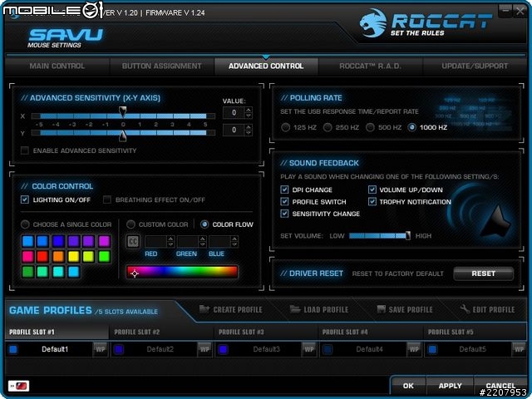Select Custom Color radio option
532x399 pixels.
[x=131, y=224]
